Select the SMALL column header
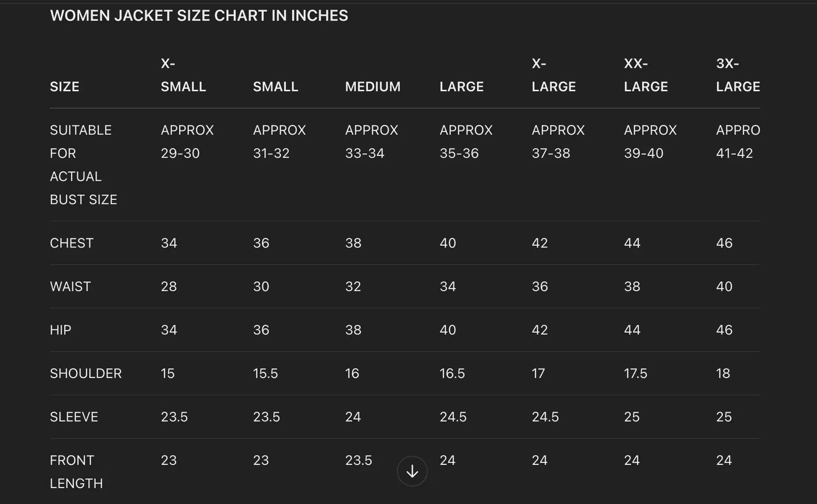The width and height of the screenshot is (817, 504). click(x=275, y=86)
